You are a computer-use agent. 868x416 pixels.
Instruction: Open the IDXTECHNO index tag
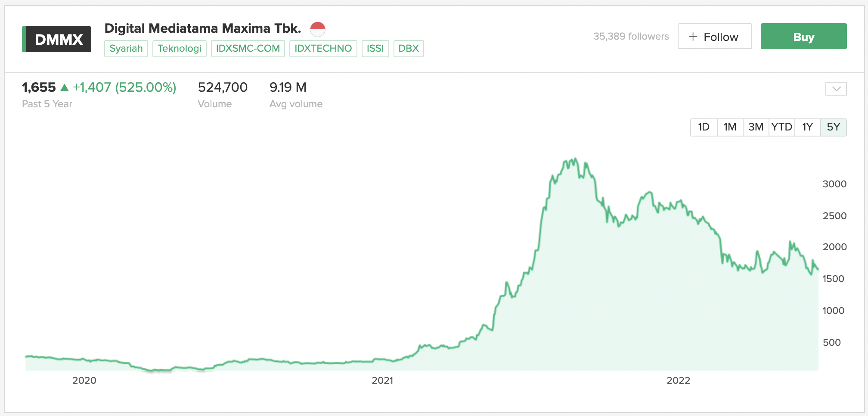(323, 48)
